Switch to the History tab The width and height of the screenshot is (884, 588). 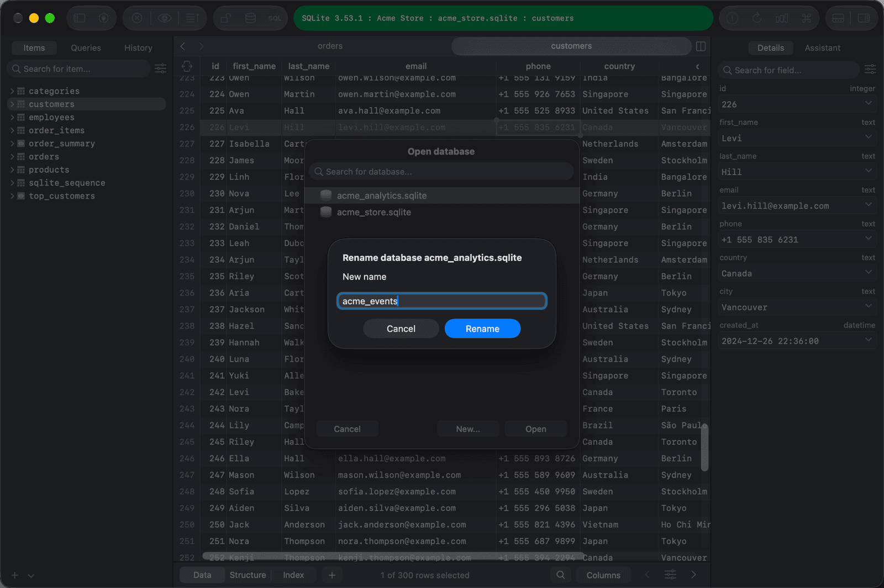[138, 48]
